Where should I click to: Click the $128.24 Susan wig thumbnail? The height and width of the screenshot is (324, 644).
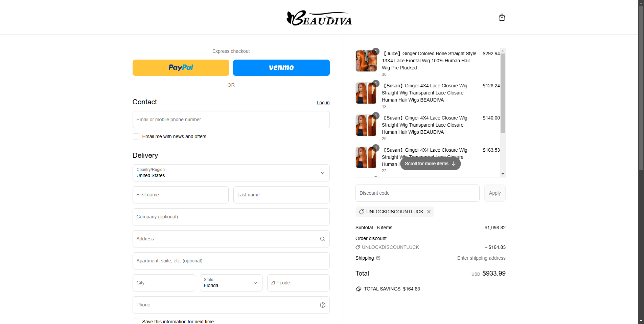[366, 93]
